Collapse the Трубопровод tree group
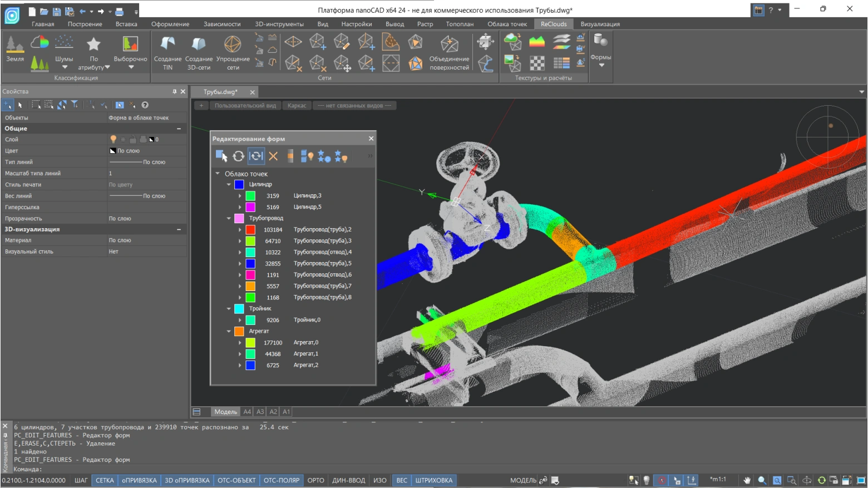The width and height of the screenshot is (868, 488). 229,218
